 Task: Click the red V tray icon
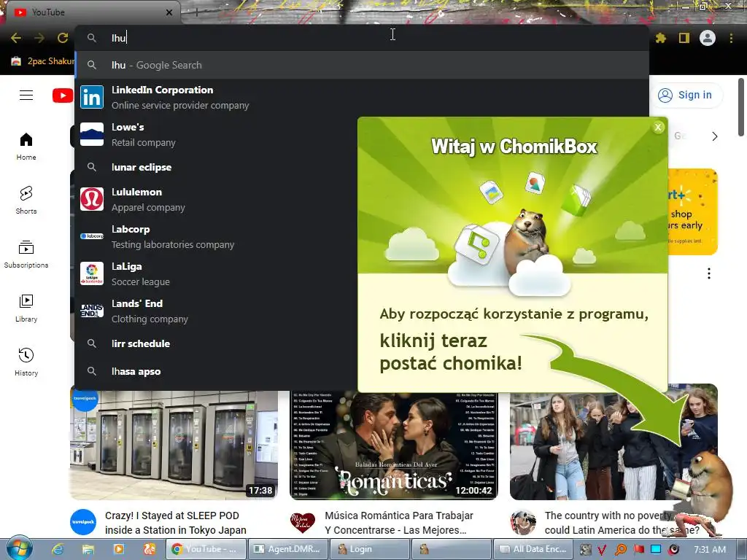[x=602, y=550]
